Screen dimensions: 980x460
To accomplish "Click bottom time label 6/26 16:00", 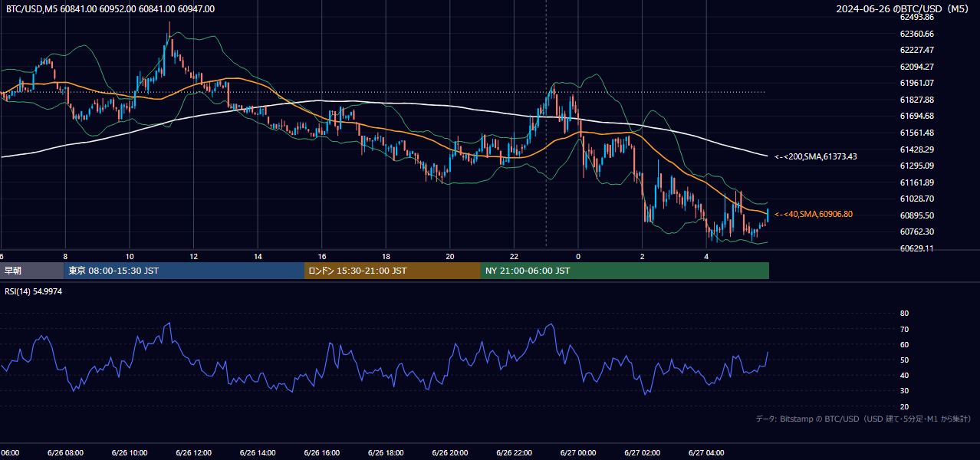I will (x=322, y=452).
